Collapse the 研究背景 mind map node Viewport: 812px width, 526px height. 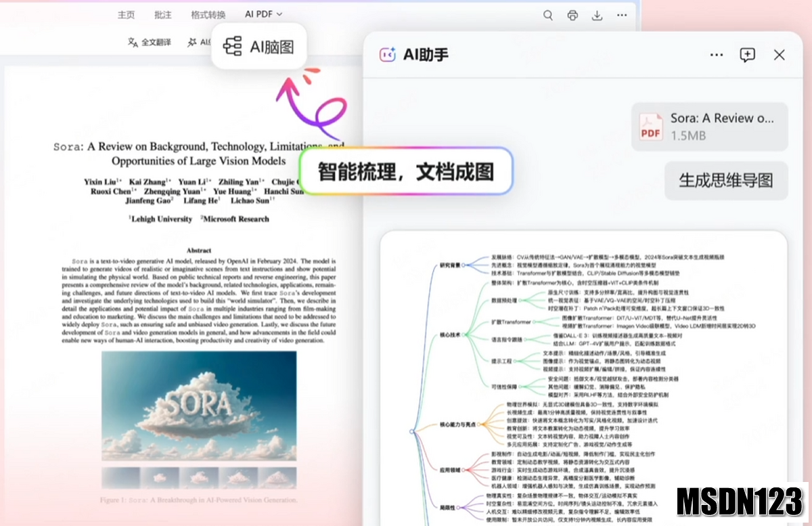tap(464, 265)
